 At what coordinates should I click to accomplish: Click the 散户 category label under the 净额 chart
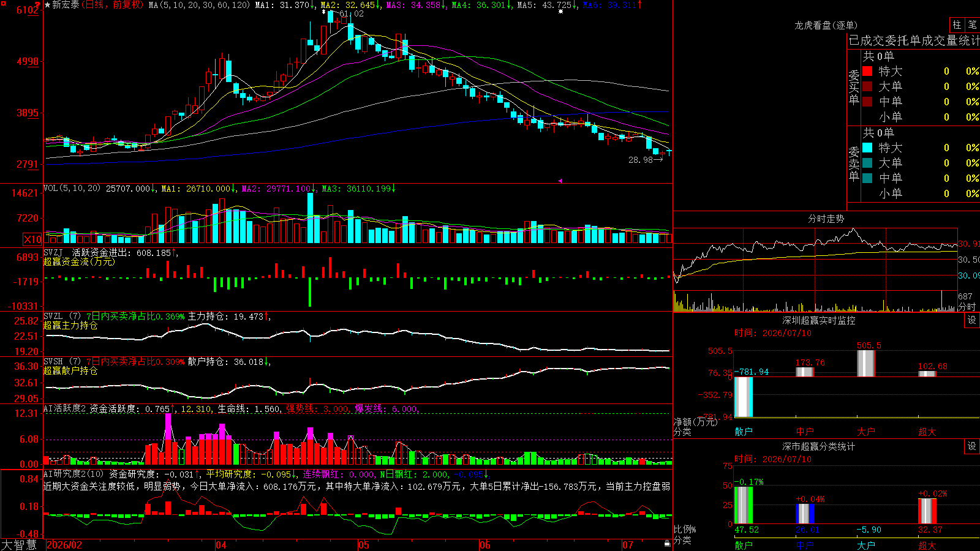click(x=744, y=432)
